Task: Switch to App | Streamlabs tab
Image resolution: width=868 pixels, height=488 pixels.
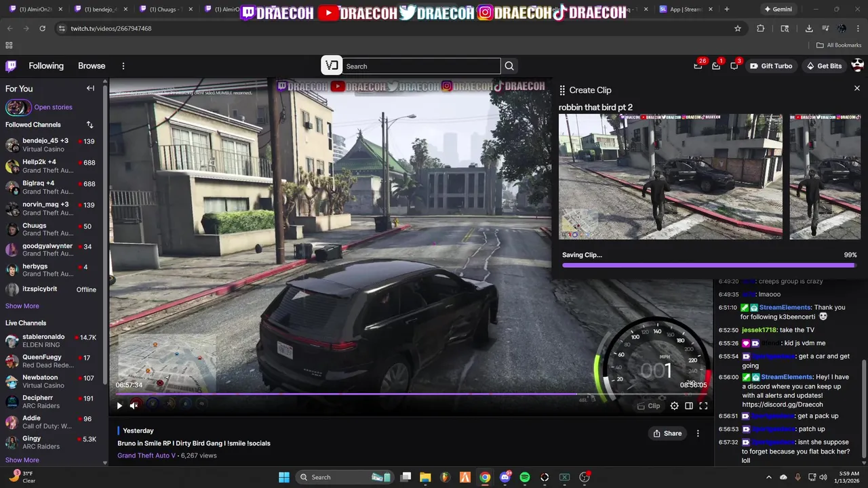Action: tap(685, 9)
